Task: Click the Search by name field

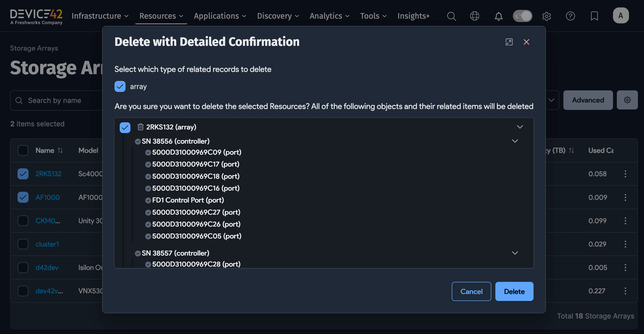Action: point(55,100)
